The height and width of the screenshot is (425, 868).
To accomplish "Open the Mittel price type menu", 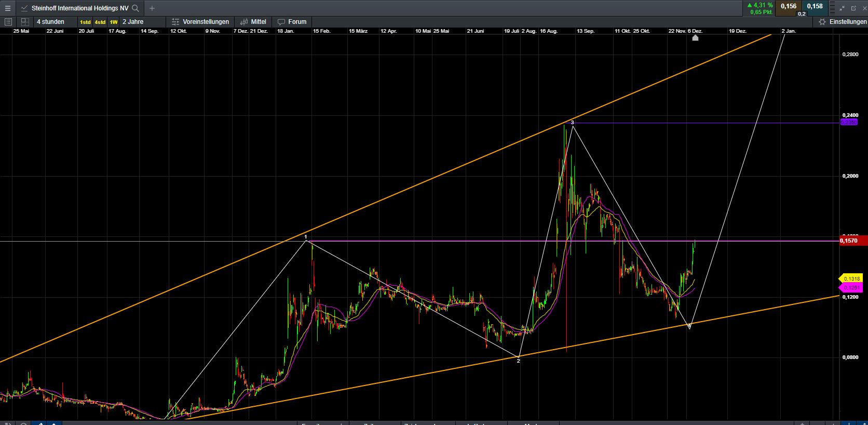I will point(253,22).
